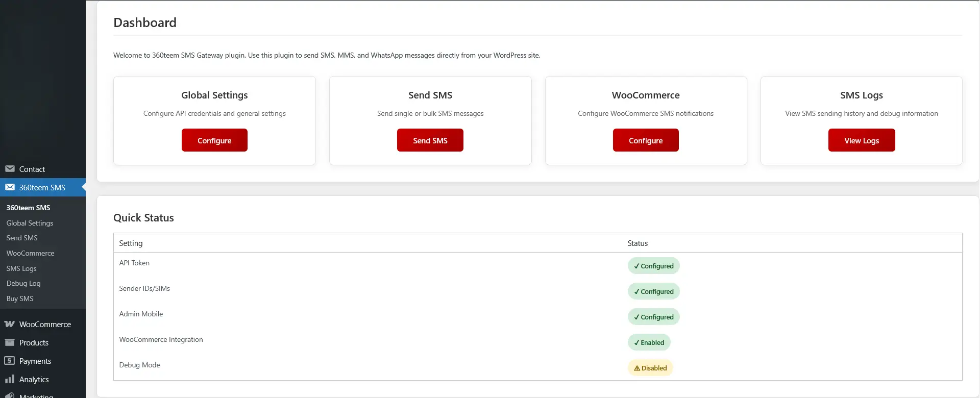Open the Debug Log submenu item
The height and width of the screenshot is (398, 980).
tap(23, 283)
